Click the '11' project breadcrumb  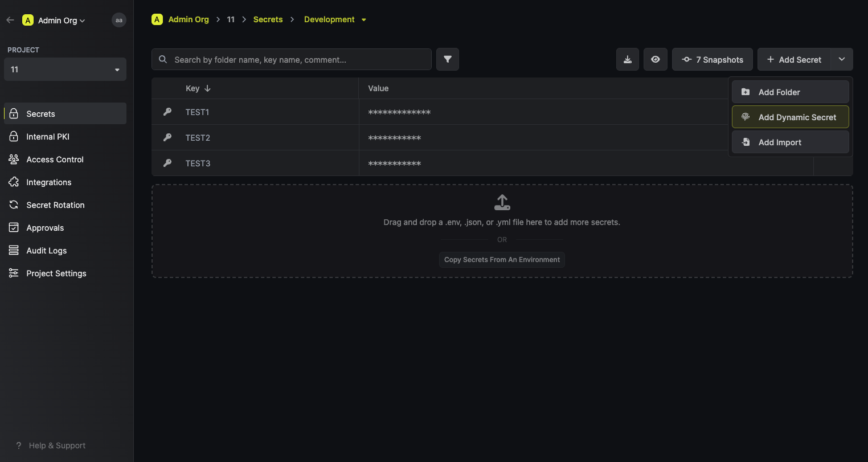pyautogui.click(x=231, y=19)
